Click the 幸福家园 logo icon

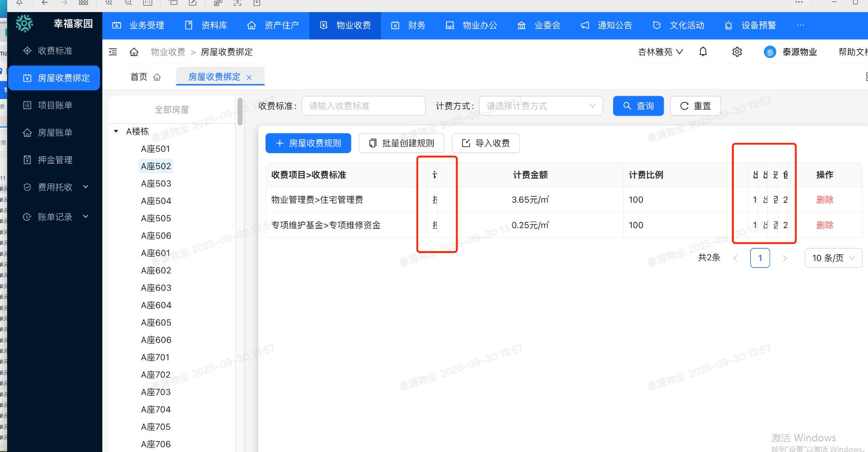click(x=24, y=24)
